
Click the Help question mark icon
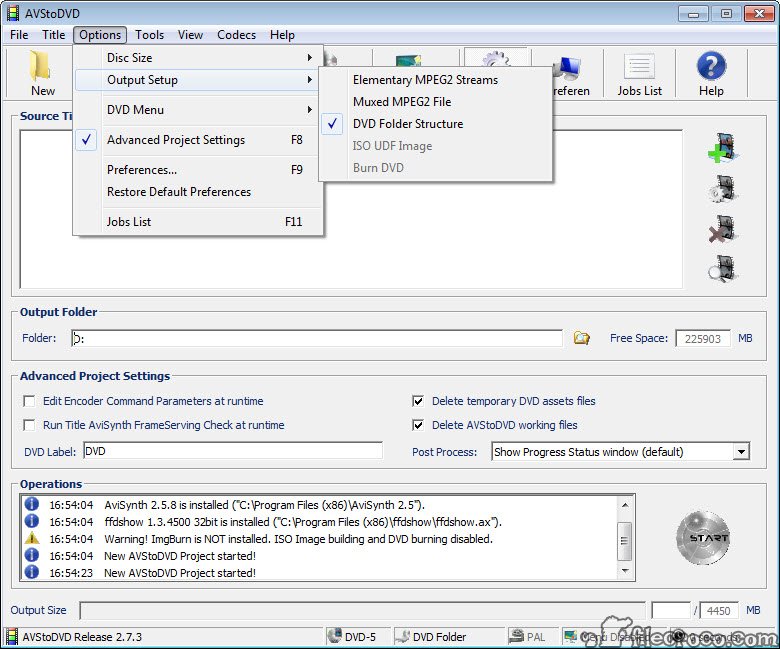tap(711, 66)
